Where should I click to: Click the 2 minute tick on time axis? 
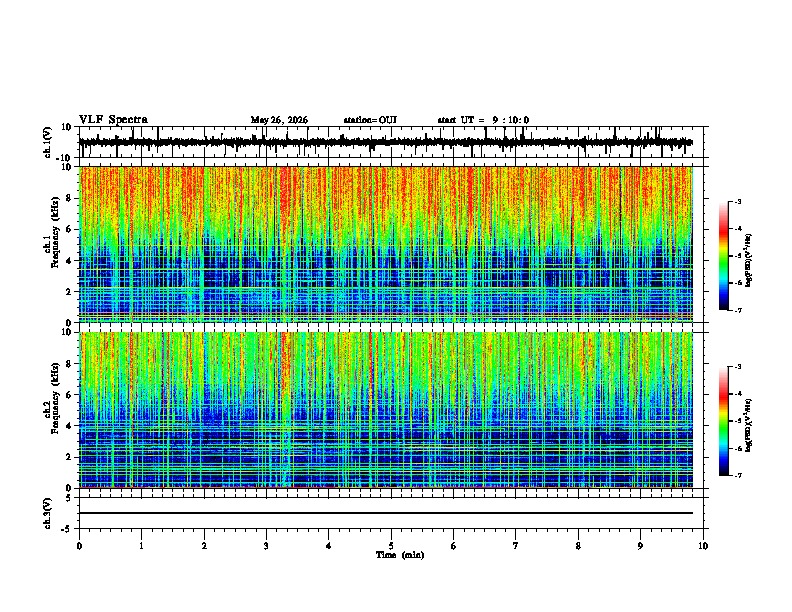pyautogui.click(x=204, y=546)
